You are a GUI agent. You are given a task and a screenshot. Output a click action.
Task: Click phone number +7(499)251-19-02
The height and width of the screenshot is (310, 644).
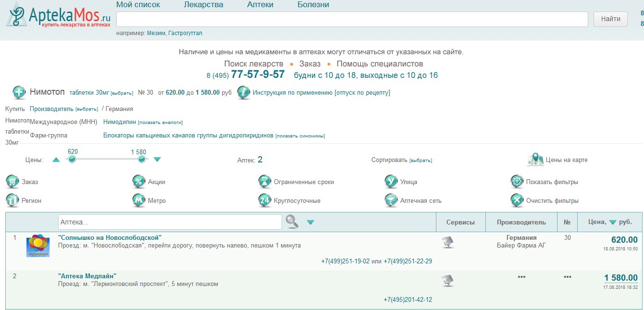point(345,261)
